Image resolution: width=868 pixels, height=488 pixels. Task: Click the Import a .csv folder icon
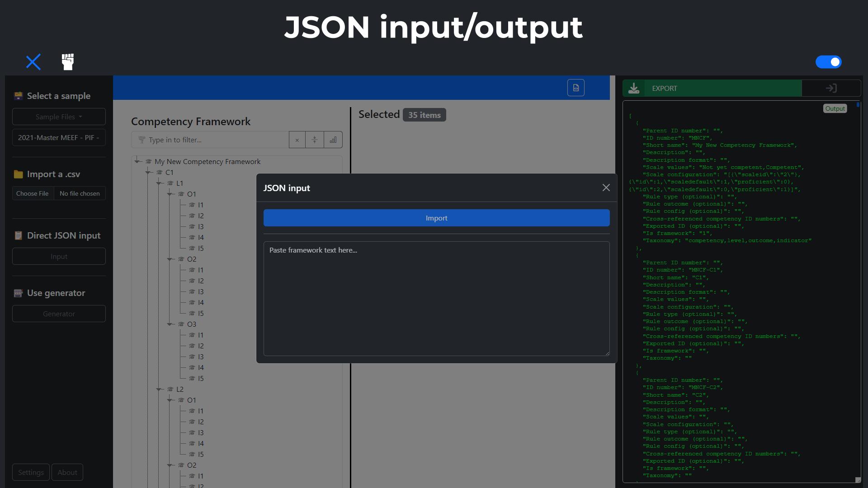[18, 174]
